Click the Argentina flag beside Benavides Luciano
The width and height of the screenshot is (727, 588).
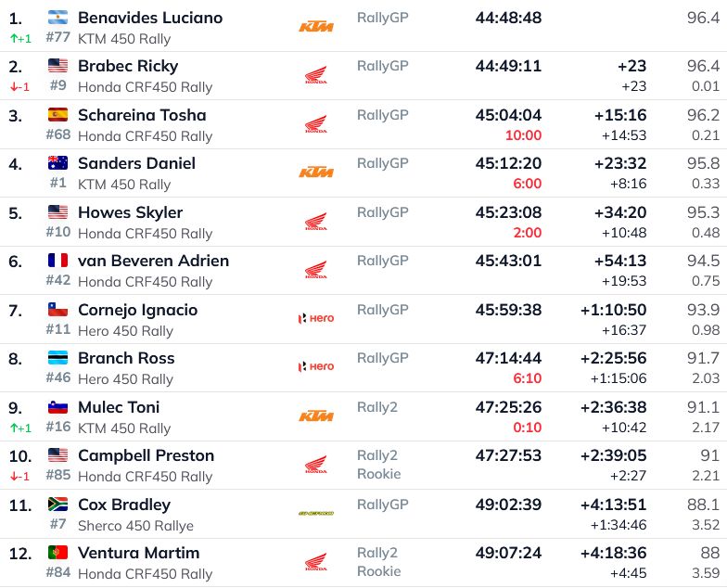(58, 17)
